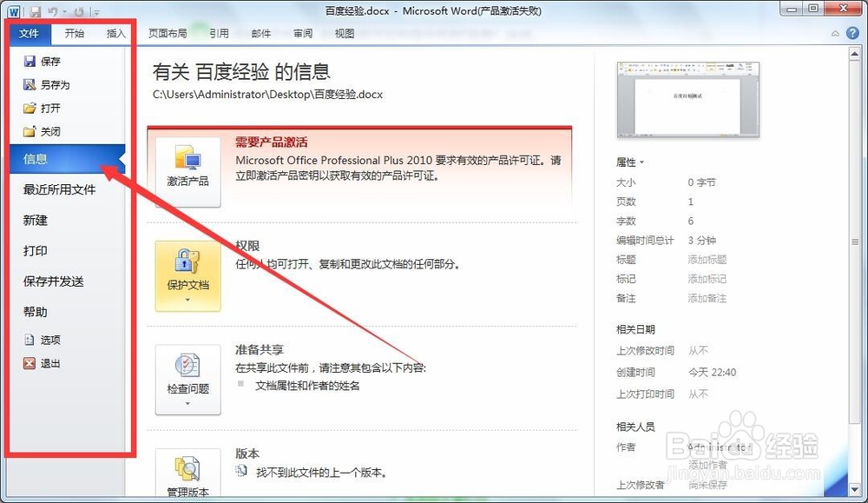The width and height of the screenshot is (868, 503).
Task: Click the 版本 section heading
Action: (247, 453)
